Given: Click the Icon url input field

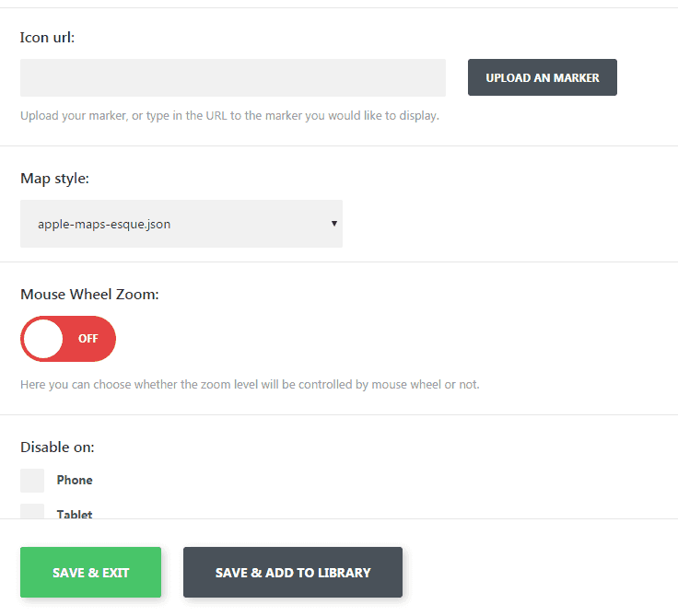Looking at the screenshot, I should click(232, 77).
